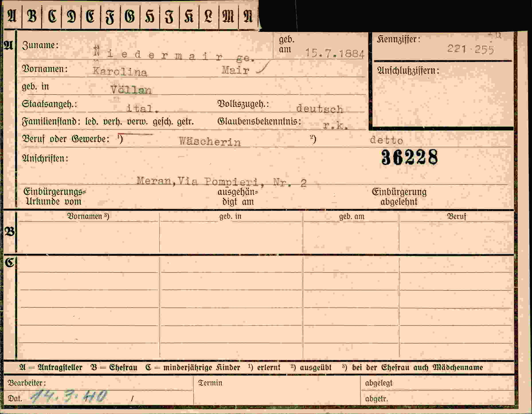Screen dimensions: 532x414
Task: Select the index tab letter H
Action: click(x=150, y=17)
